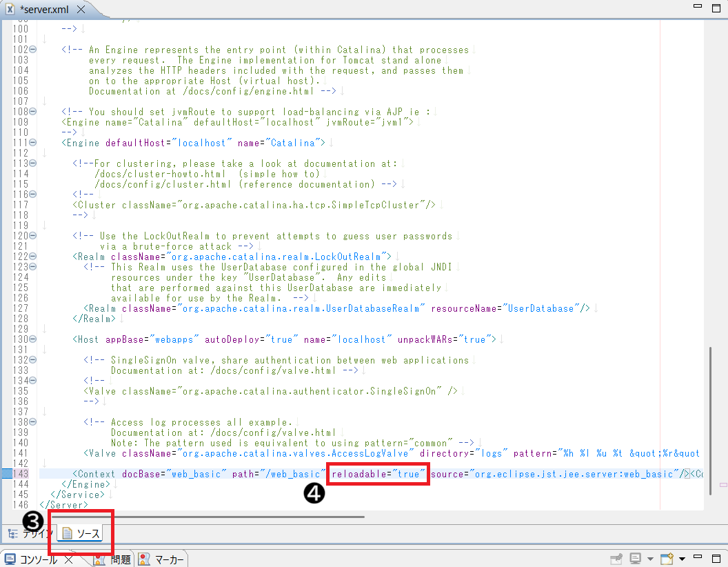Open the マーカー view tab
The width and height of the screenshot is (728, 567).
click(162, 559)
